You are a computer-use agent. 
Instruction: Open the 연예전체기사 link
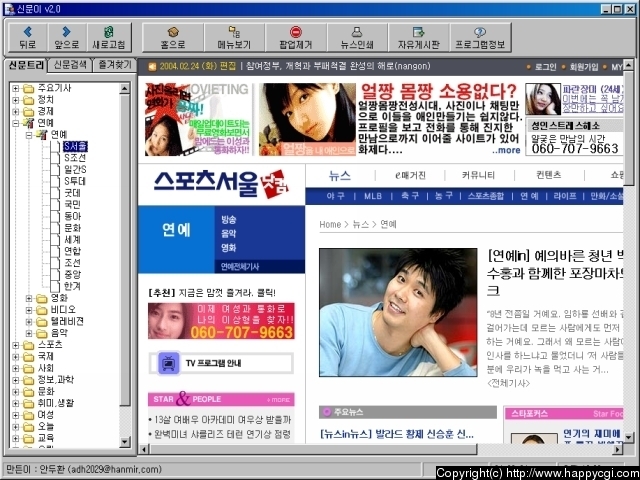[240, 267]
